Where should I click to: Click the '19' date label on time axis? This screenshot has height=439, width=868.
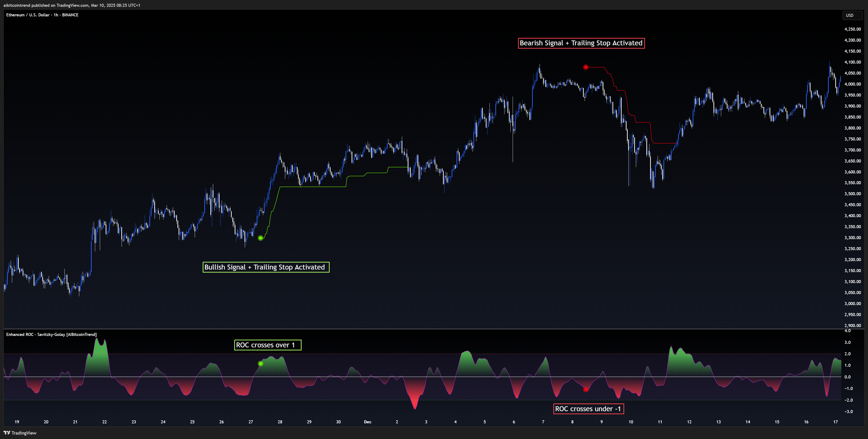coord(17,422)
